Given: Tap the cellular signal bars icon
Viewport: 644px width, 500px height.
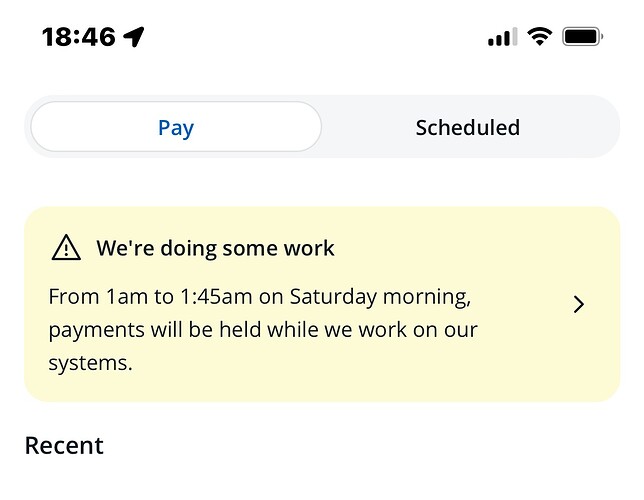Looking at the screenshot, I should click(502, 38).
